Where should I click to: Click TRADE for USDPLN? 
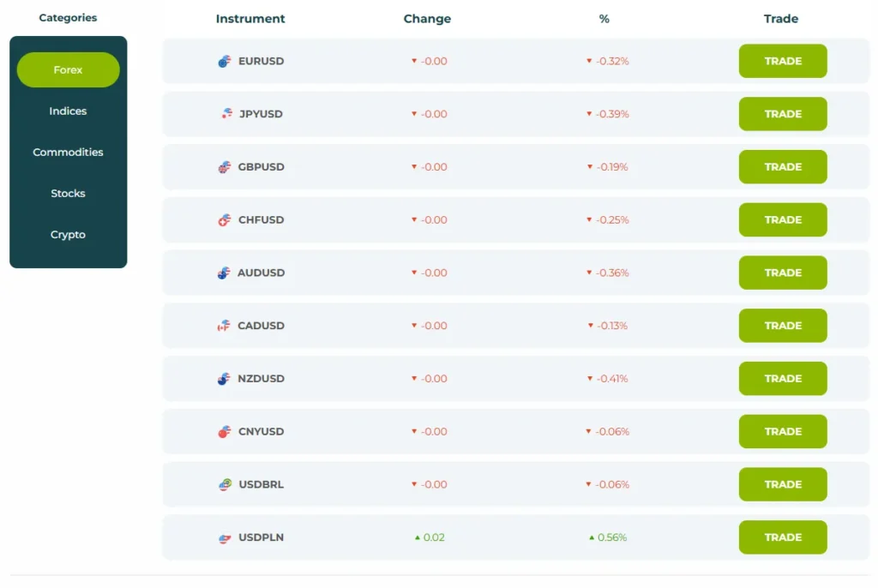click(782, 537)
